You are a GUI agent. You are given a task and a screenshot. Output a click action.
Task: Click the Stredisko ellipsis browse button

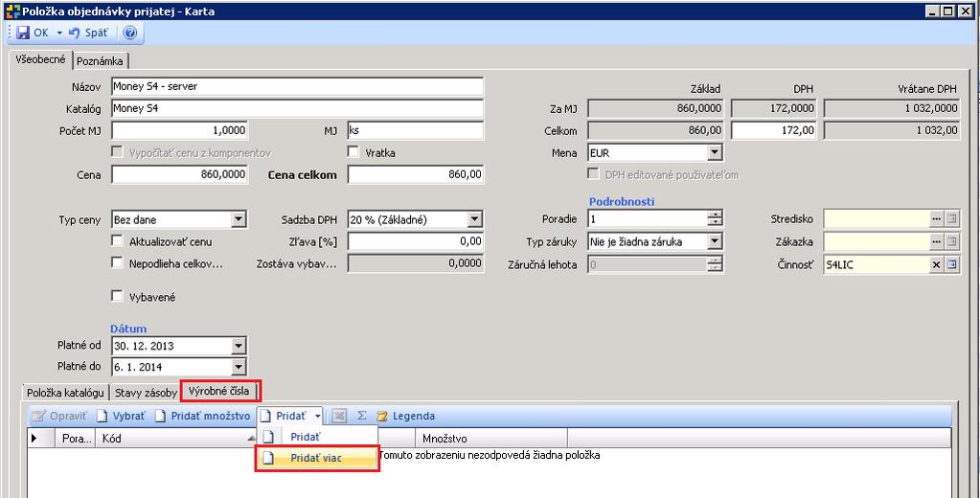(x=936, y=219)
